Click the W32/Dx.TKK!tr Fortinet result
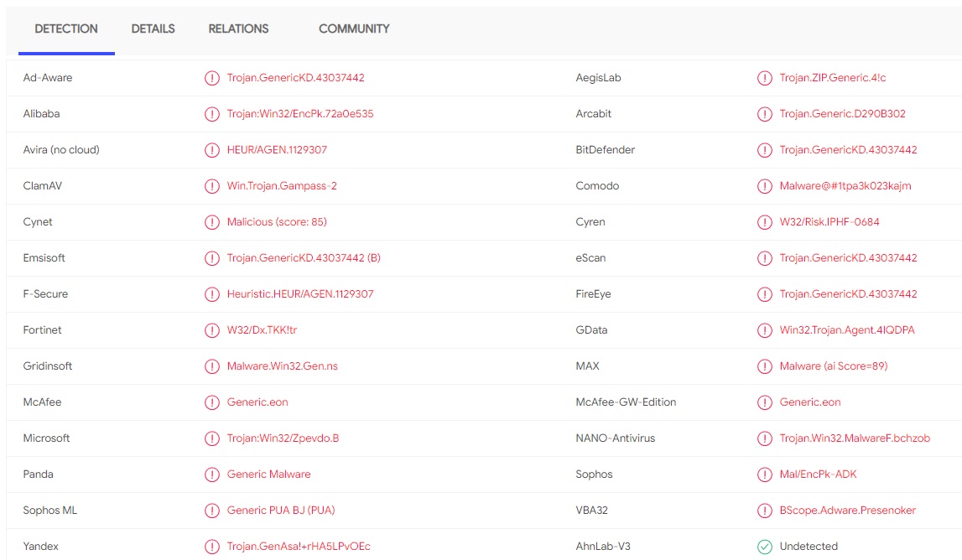Screen dimensions: 962x560 point(262,330)
